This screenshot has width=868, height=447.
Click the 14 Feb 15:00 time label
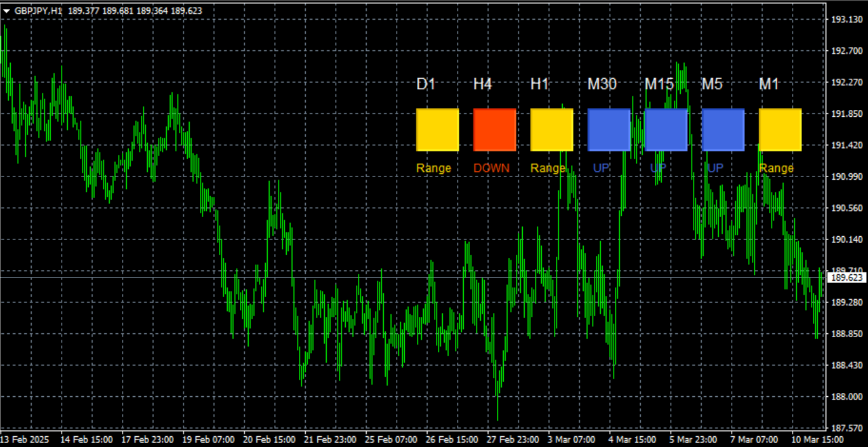pos(86,439)
